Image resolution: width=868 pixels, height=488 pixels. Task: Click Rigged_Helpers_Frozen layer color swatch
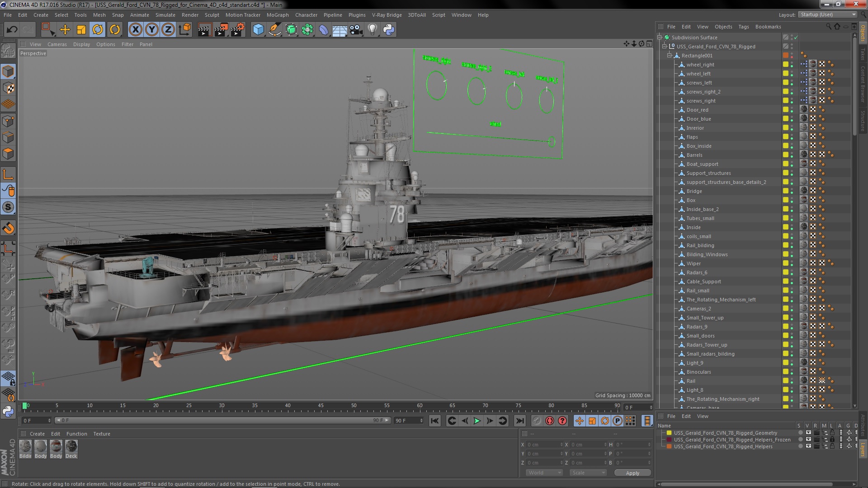click(669, 440)
